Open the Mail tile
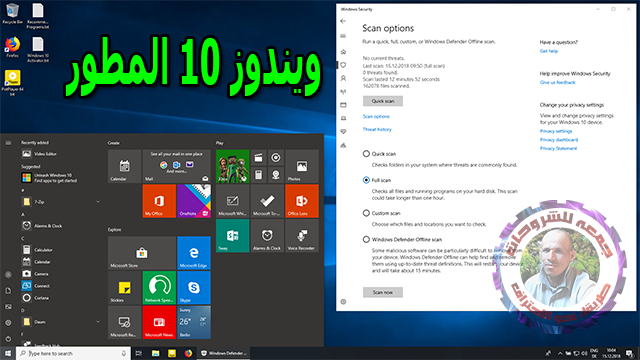The width and height of the screenshot is (640, 360). (177, 166)
